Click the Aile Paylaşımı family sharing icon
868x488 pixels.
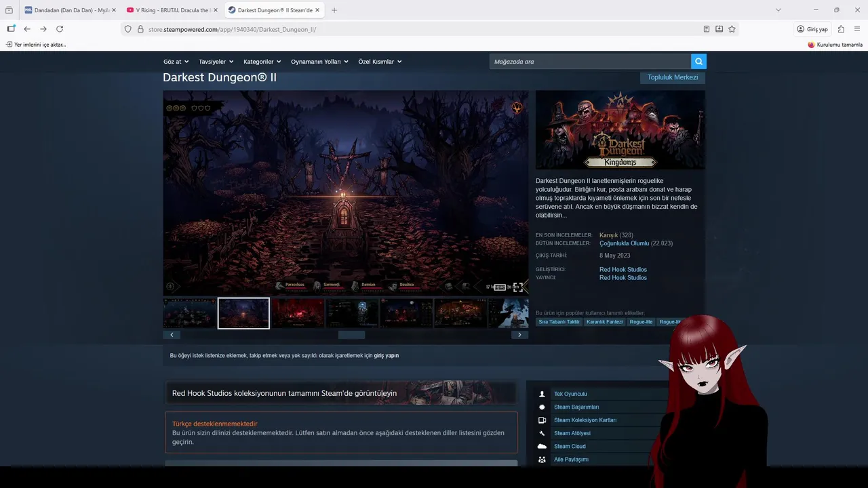point(542,460)
